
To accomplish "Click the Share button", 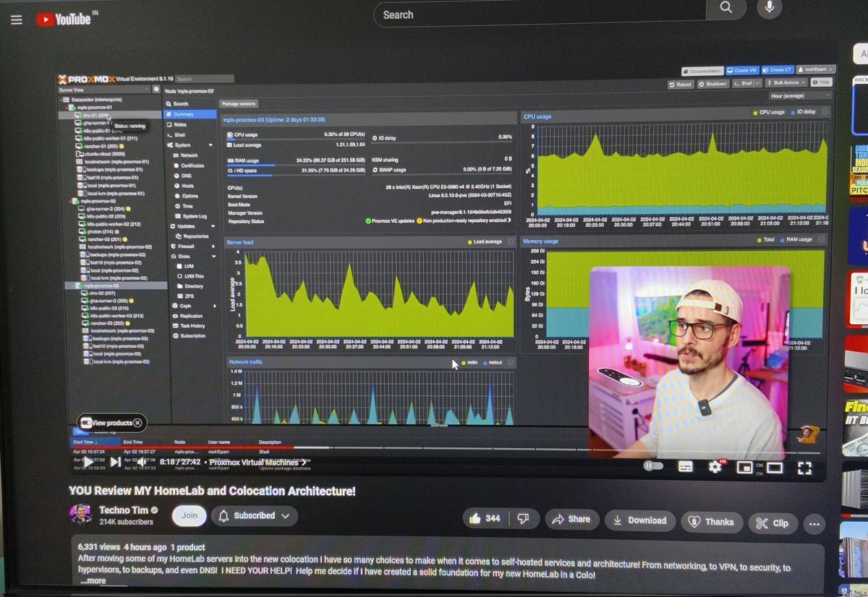I will tap(571, 519).
